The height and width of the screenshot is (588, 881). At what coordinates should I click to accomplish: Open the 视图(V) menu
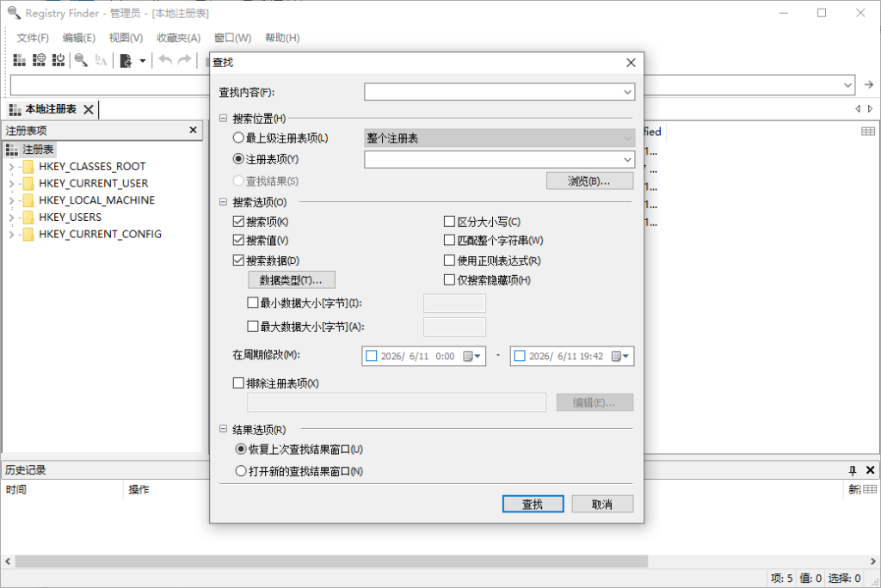[126, 38]
